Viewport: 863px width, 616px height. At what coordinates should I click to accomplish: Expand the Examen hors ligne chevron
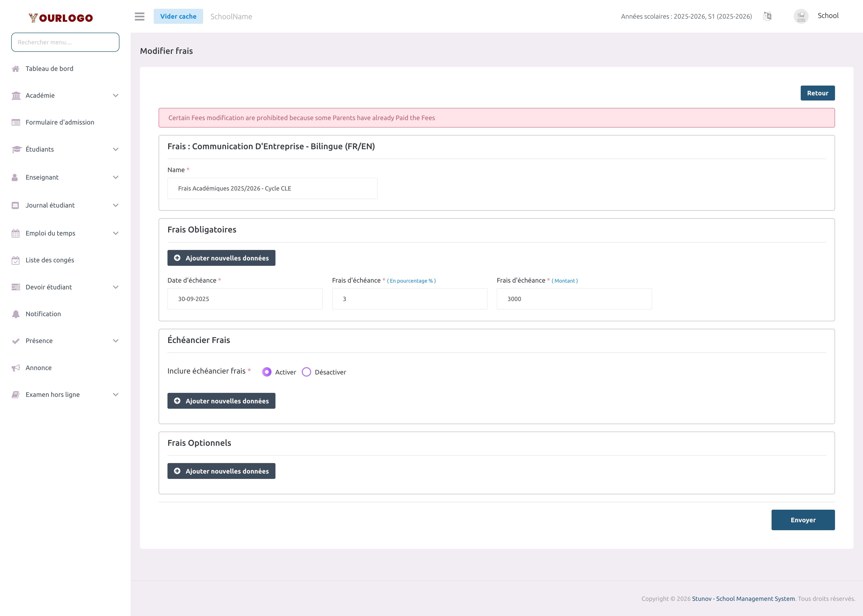tap(116, 395)
